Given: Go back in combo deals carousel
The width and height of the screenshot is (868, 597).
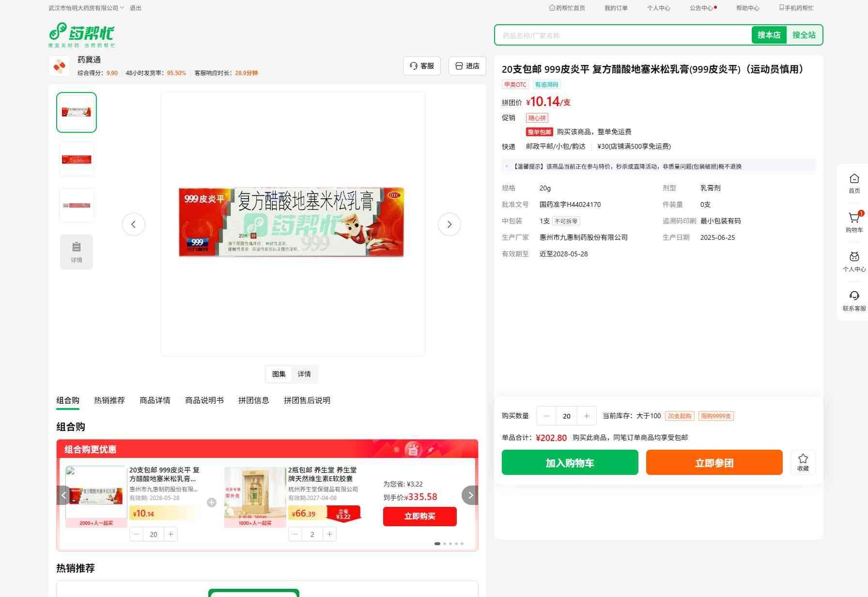Looking at the screenshot, I should pyautogui.click(x=64, y=495).
